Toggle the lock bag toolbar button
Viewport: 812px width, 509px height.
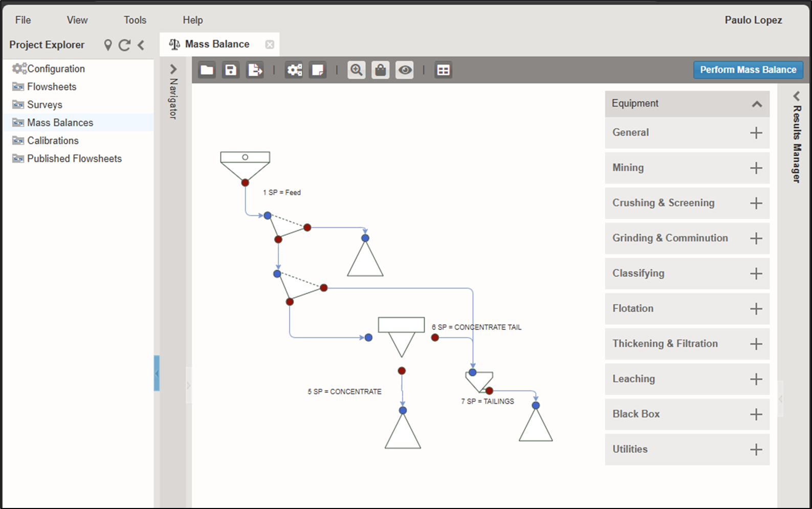coord(380,70)
